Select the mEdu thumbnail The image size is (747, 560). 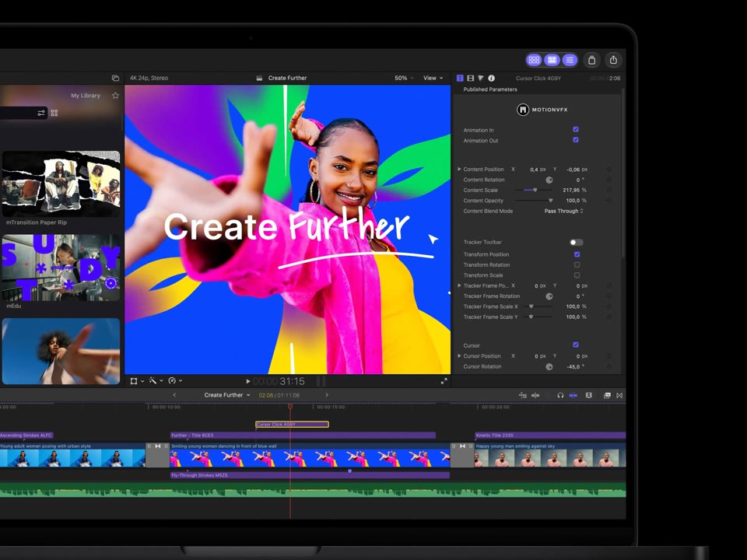(61, 268)
